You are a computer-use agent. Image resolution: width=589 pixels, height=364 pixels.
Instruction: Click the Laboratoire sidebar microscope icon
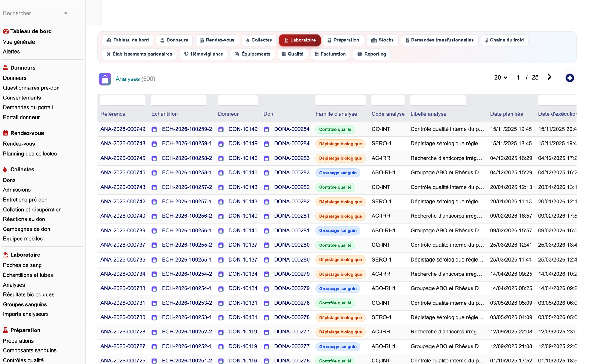coord(5,255)
